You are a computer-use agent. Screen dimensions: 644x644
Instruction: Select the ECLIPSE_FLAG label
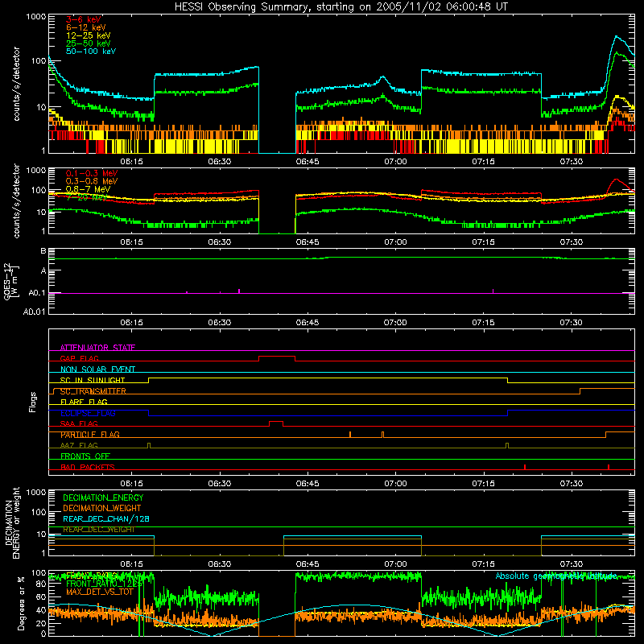pyautogui.click(x=88, y=413)
